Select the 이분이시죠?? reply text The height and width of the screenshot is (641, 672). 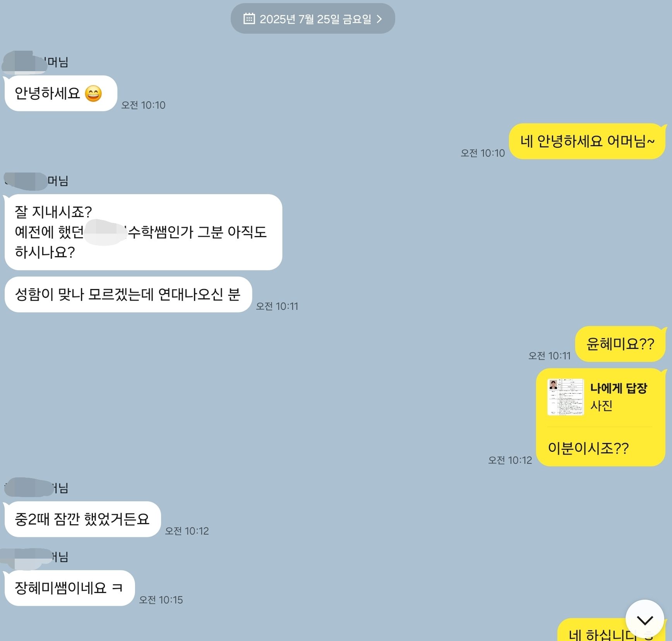click(588, 448)
